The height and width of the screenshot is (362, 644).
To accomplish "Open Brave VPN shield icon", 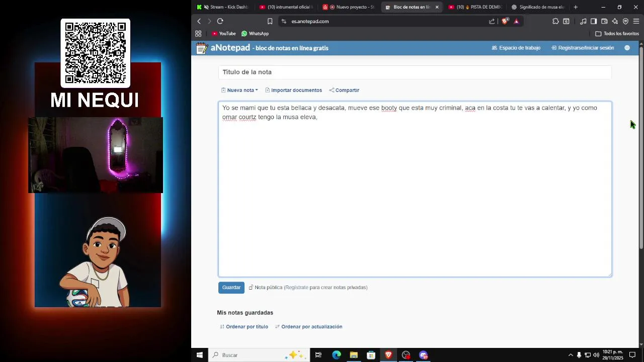I will pos(625,21).
